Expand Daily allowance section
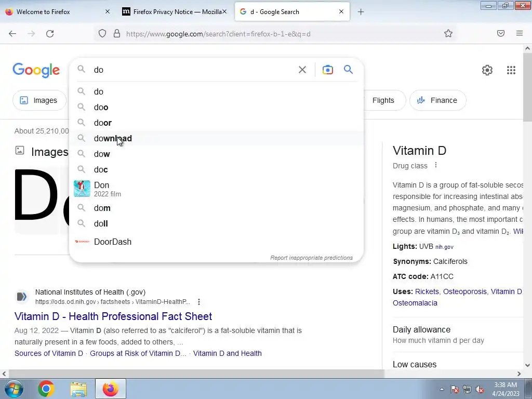The width and height of the screenshot is (532, 399). point(458,335)
